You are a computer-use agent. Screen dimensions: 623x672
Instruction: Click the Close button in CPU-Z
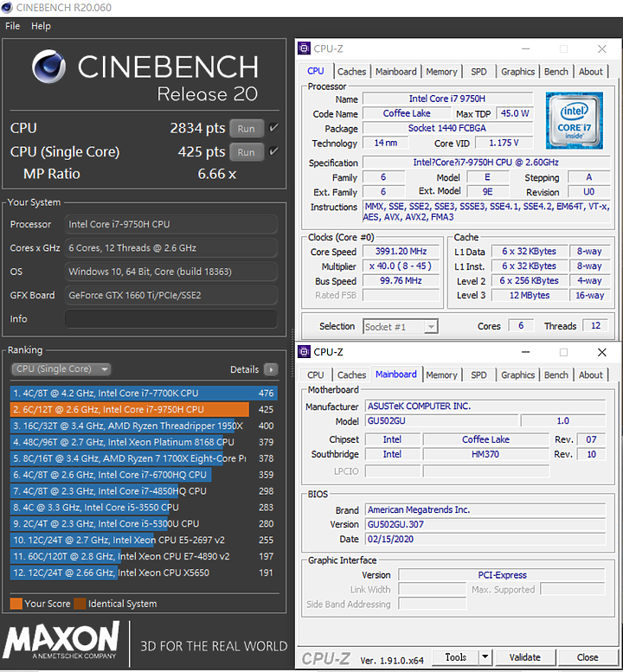pyautogui.click(x=588, y=656)
